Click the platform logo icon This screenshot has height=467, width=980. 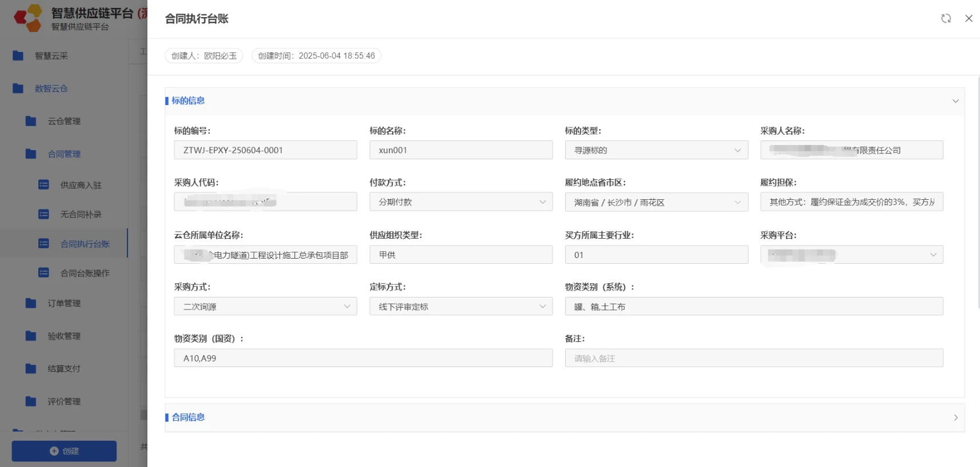[29, 18]
